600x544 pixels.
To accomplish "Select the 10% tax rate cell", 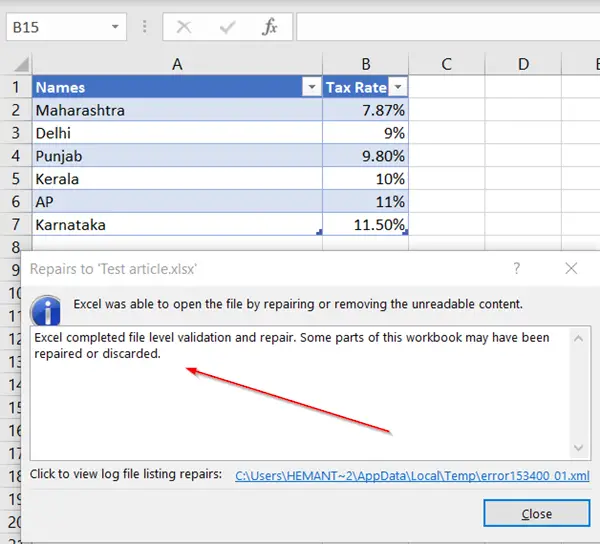I will [x=365, y=179].
